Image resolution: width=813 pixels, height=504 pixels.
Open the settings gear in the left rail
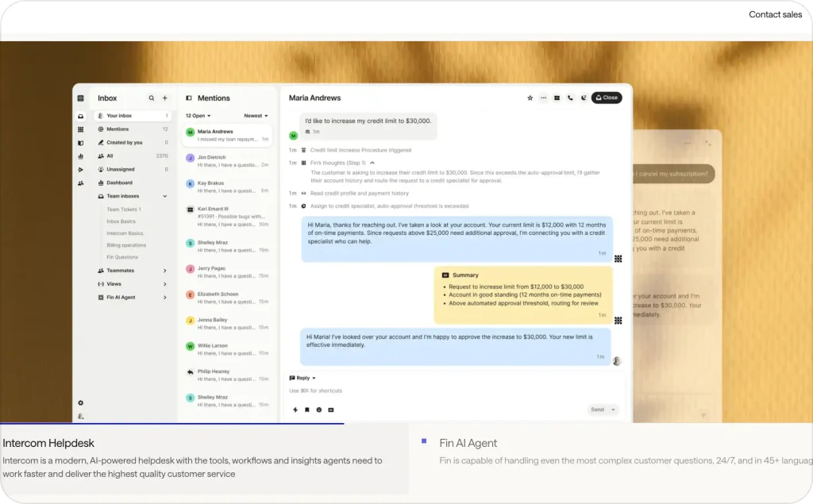(80, 403)
